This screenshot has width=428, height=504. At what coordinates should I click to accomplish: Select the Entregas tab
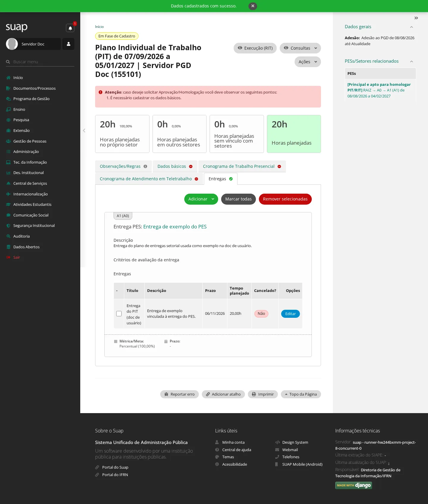click(x=221, y=179)
